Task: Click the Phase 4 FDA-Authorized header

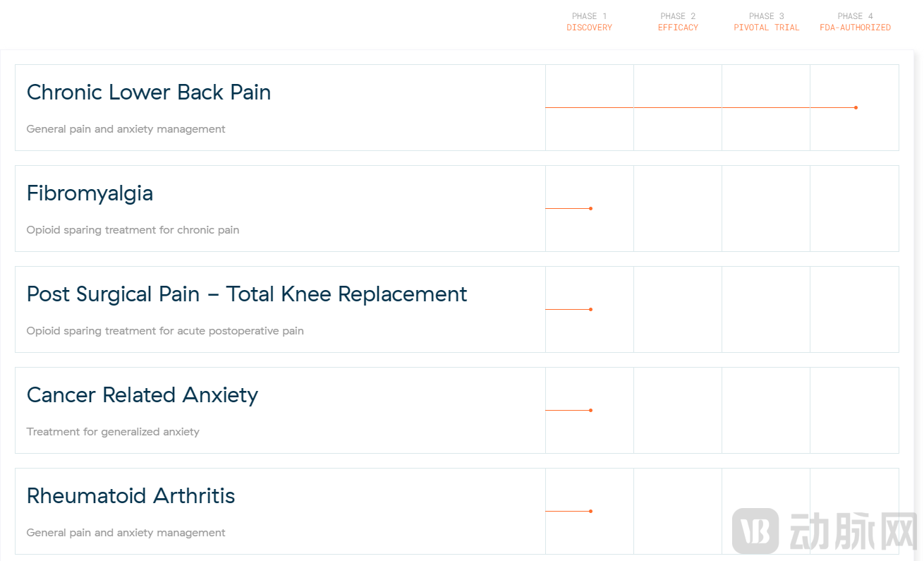Action: (855, 22)
